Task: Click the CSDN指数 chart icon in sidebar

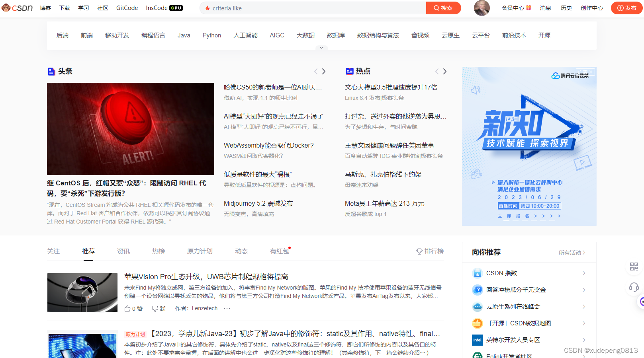Action: click(477, 273)
